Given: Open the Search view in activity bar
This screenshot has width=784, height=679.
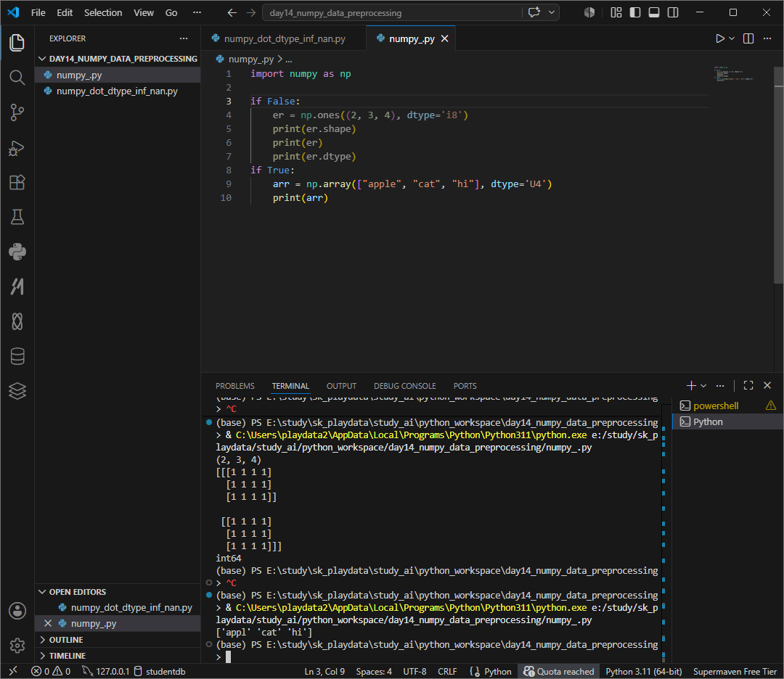Looking at the screenshot, I should pos(17,78).
